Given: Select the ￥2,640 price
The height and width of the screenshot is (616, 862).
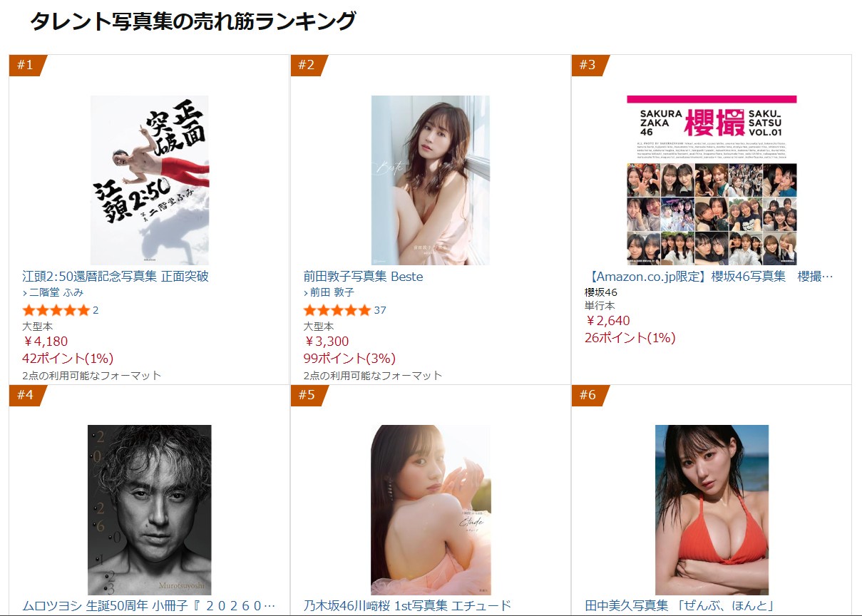Looking at the screenshot, I should (607, 321).
